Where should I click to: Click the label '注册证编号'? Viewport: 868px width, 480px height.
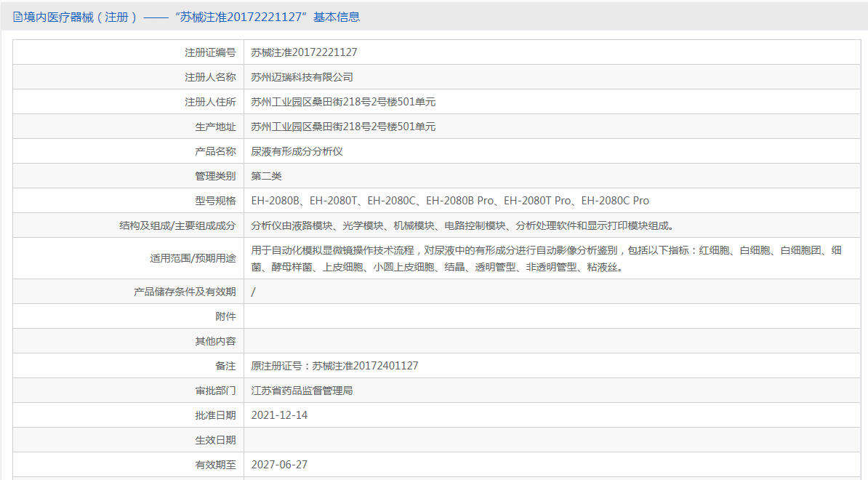tap(210, 52)
